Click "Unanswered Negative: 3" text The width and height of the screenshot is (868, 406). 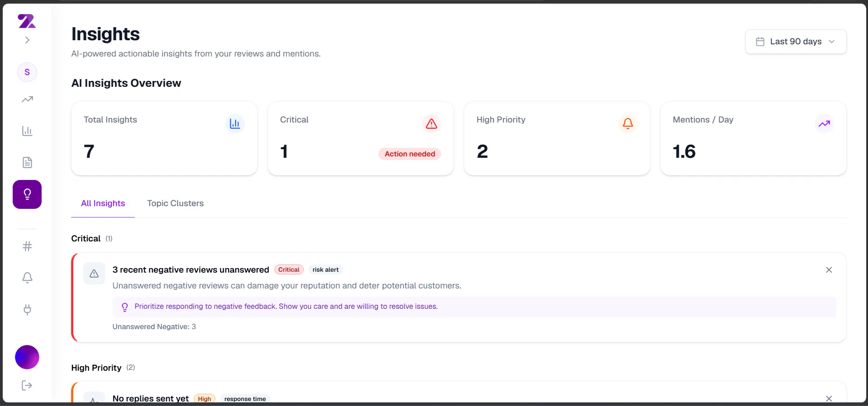pos(154,327)
